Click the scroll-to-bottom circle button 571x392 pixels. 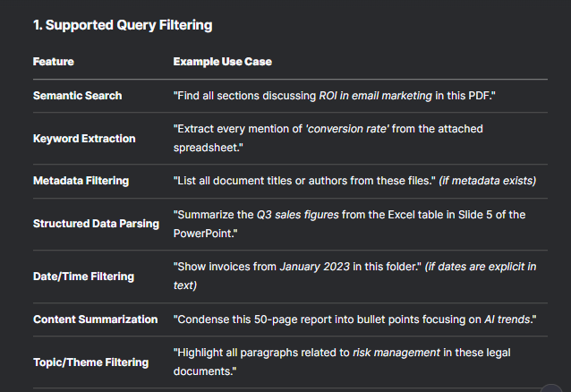click(551, 389)
